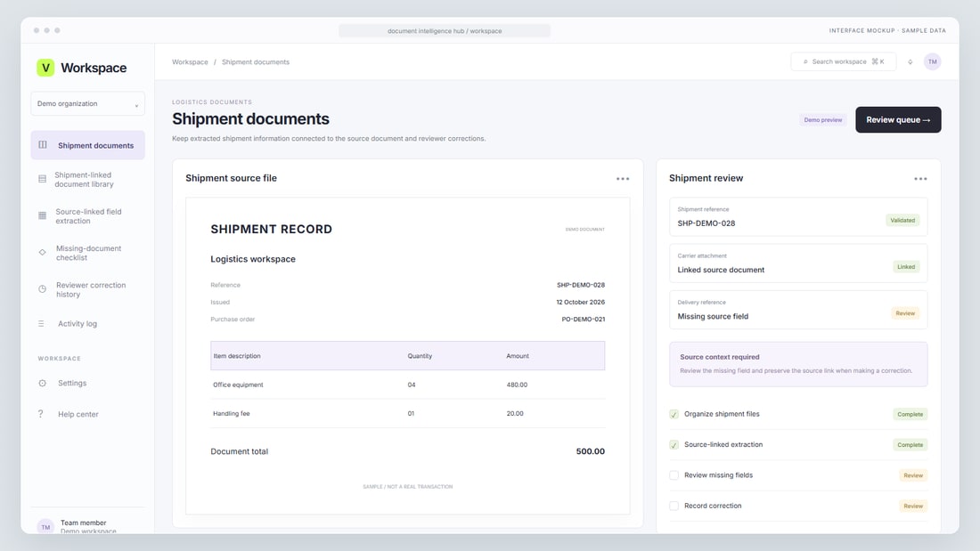Go to Workspace breadcrumb
The width and height of the screenshot is (980, 551).
pos(190,61)
